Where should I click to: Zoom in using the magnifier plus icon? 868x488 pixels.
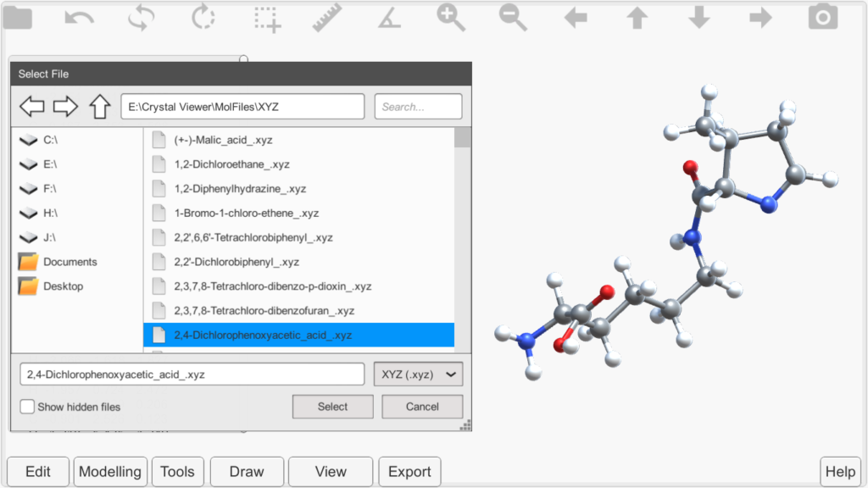(450, 19)
